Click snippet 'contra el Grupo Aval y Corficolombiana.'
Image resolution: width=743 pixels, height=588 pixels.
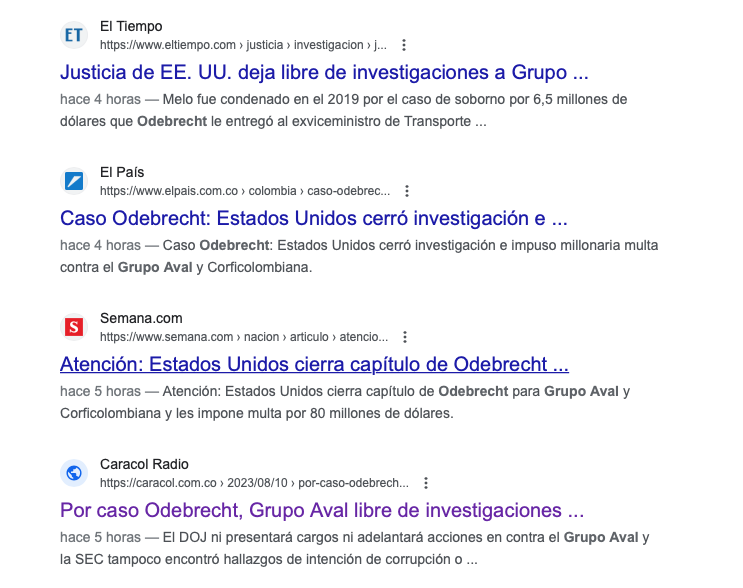pos(186,267)
